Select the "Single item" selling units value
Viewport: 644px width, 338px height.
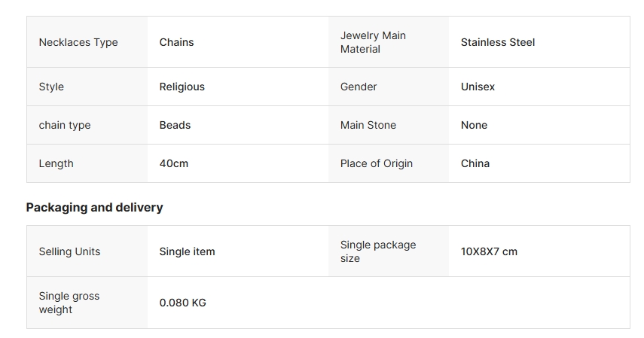[x=187, y=251]
